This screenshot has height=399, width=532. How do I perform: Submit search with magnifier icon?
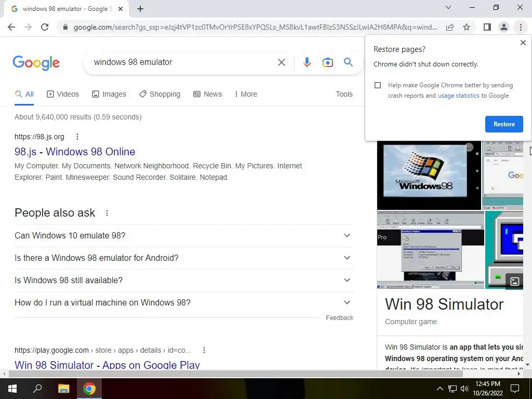click(348, 62)
